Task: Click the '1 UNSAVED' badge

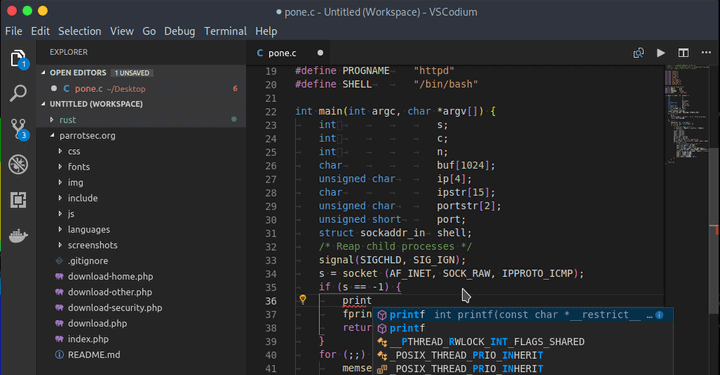Action: 132,73
